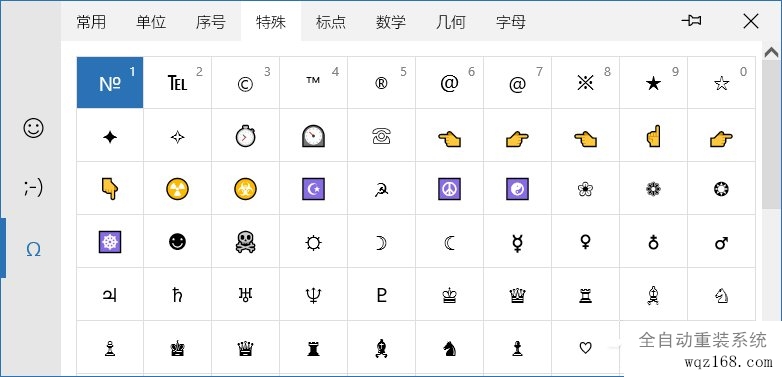The height and width of the screenshot is (377, 782).
Task: Insert the black telephone symbol
Action: 381,136
